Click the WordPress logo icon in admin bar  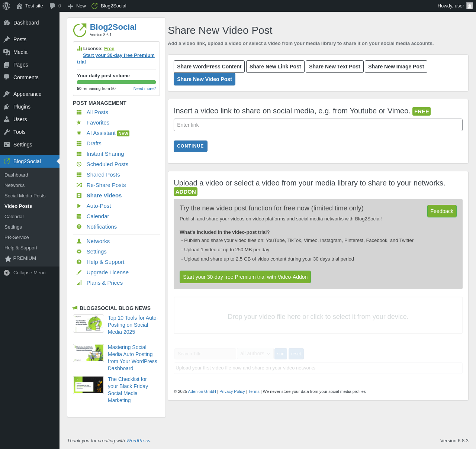6,6
